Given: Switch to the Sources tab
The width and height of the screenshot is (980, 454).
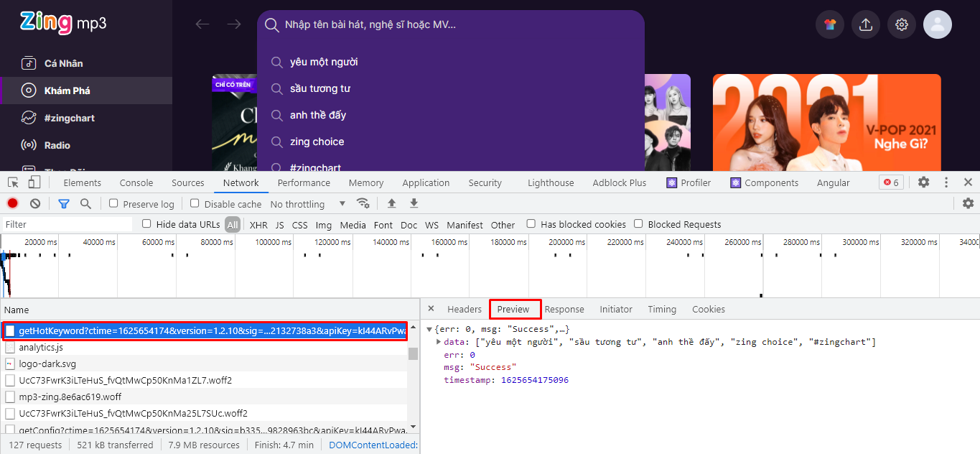Looking at the screenshot, I should 188,182.
